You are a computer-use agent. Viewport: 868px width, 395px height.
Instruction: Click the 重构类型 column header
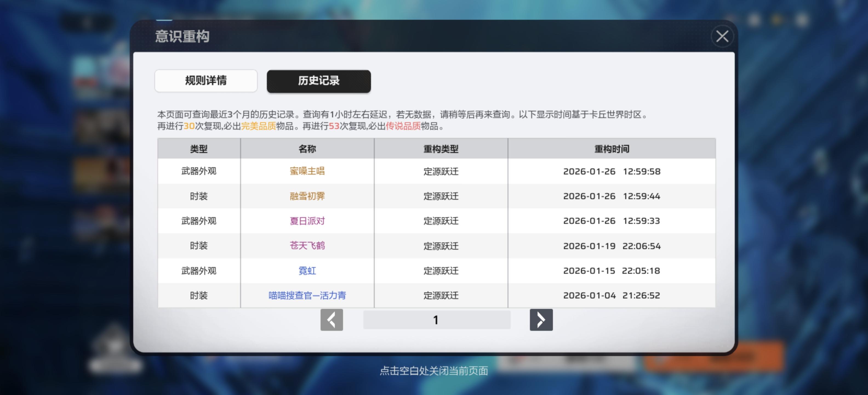[x=441, y=149]
